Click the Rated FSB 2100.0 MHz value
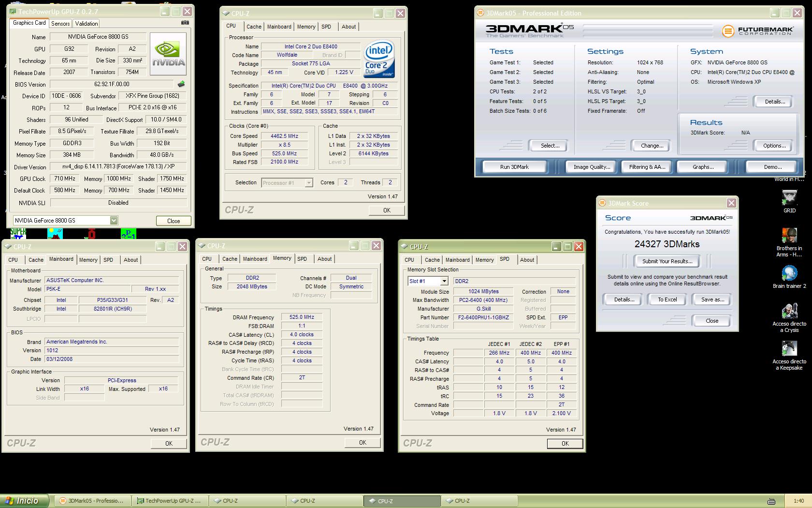812x508 pixels. [284, 162]
